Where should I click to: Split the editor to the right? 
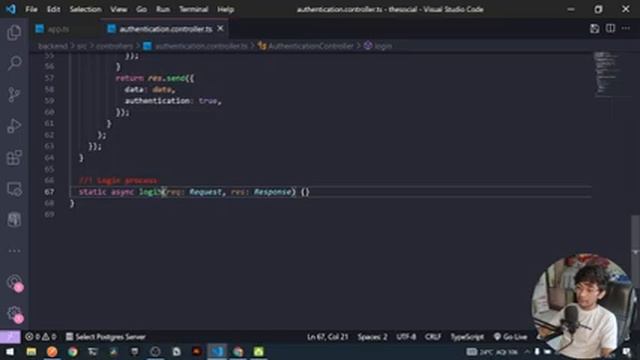coord(610,28)
